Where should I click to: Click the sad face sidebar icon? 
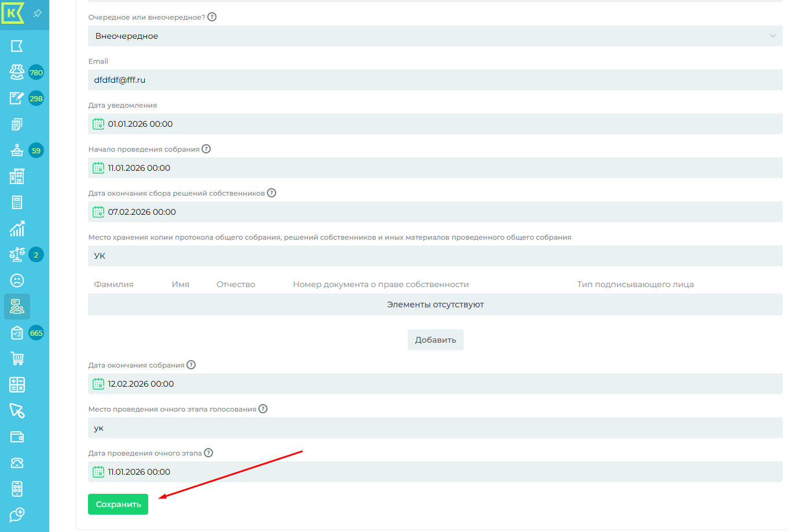pos(17,281)
